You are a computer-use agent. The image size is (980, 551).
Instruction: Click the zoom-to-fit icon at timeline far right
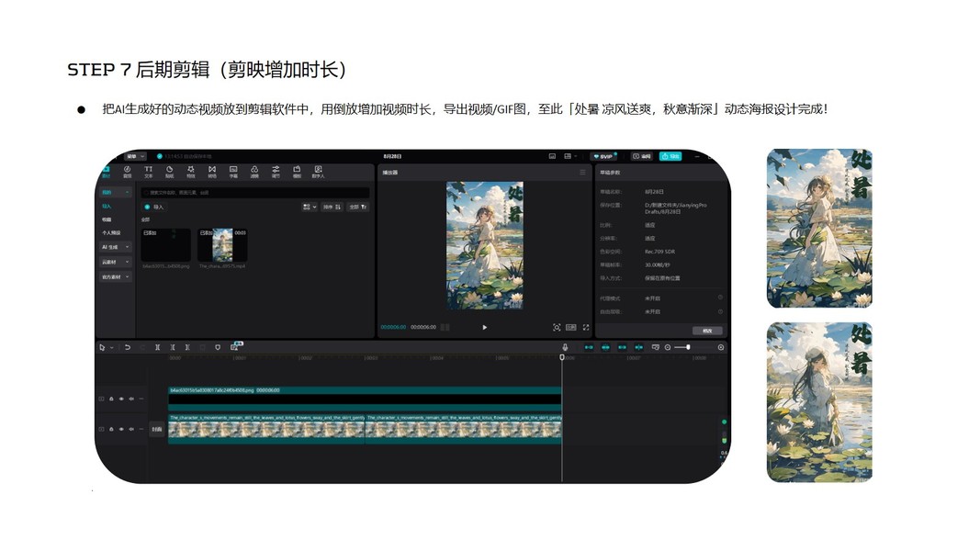(721, 347)
